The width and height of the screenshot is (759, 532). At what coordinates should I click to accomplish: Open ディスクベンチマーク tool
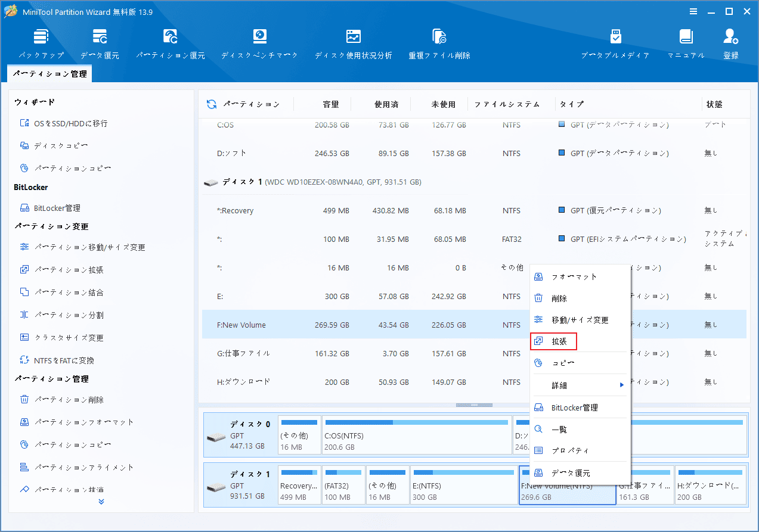(x=259, y=43)
